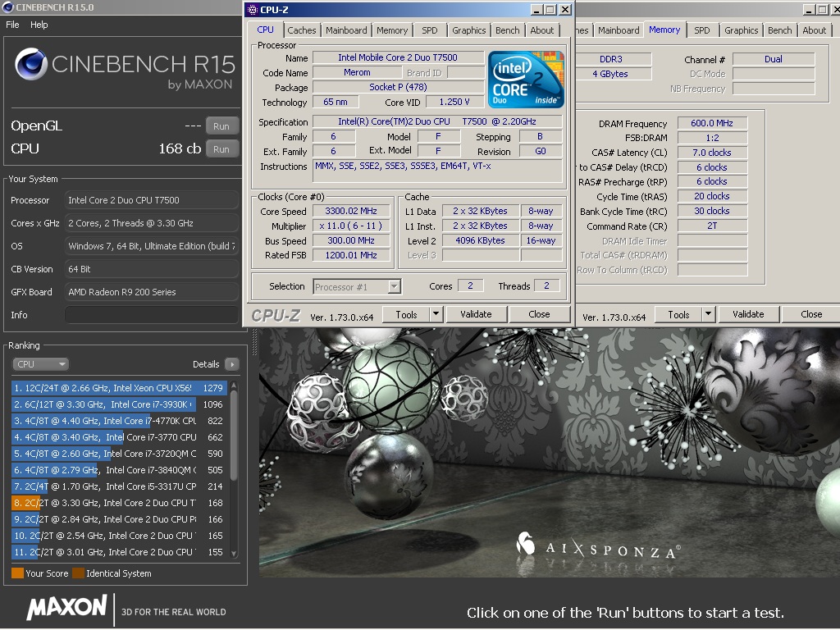
Task: Click the Cinebench application icon in title bar
Action: (x=7, y=7)
